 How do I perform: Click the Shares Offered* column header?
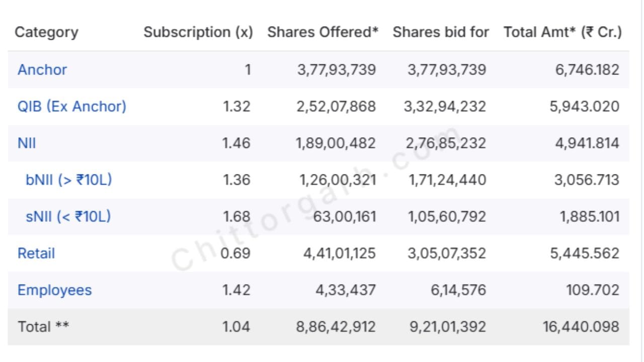[x=323, y=32]
